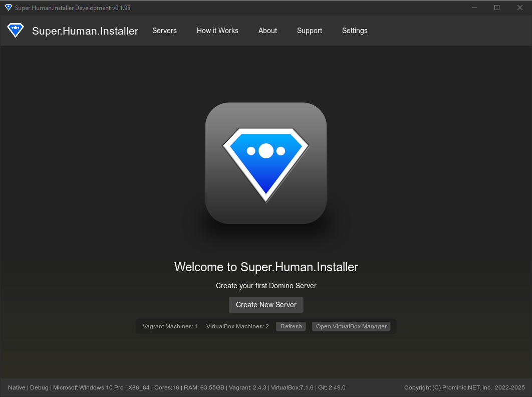532x397 pixels.
Task: Open the Settings page
Action: (355, 31)
